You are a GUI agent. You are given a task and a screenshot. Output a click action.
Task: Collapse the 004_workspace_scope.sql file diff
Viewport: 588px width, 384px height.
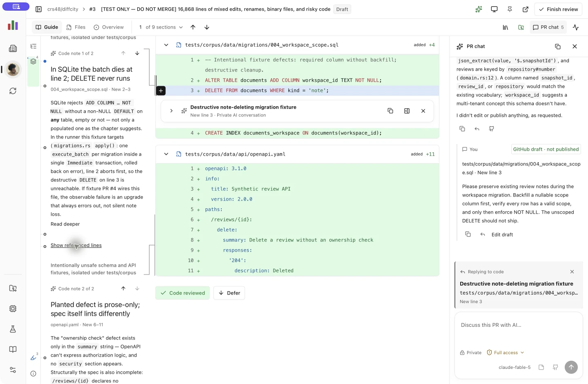166,45
